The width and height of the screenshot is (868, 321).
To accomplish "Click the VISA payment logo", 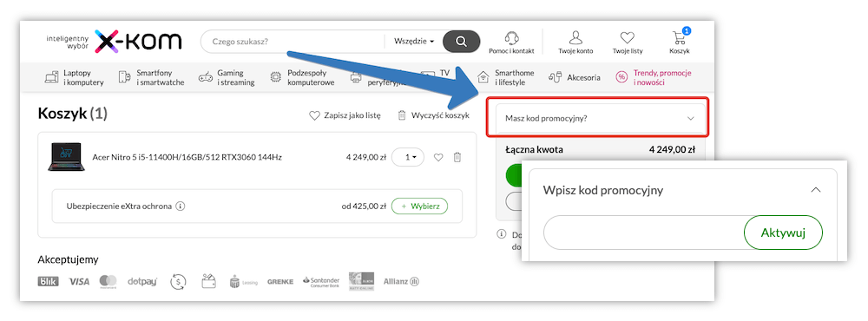I will 79,282.
